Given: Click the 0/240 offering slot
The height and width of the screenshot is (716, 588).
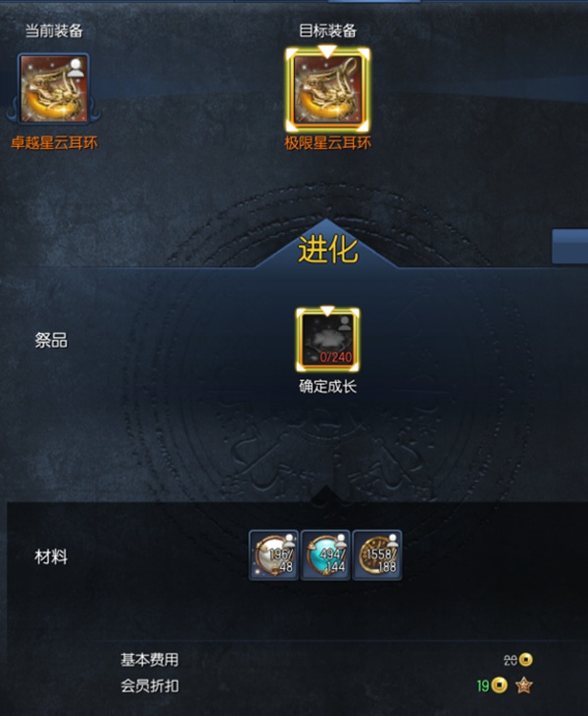Looking at the screenshot, I should [327, 340].
